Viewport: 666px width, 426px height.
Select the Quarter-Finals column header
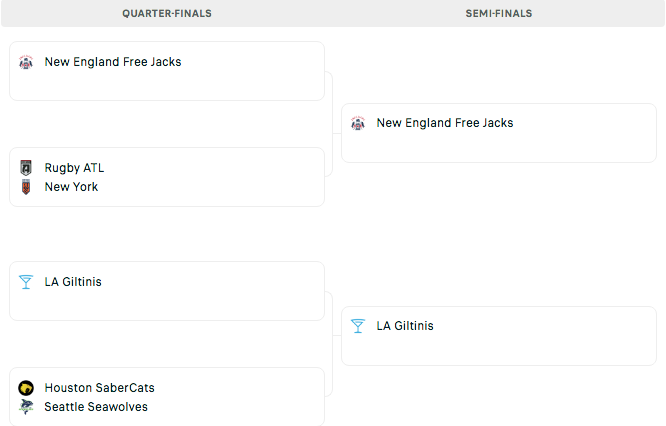click(x=167, y=14)
